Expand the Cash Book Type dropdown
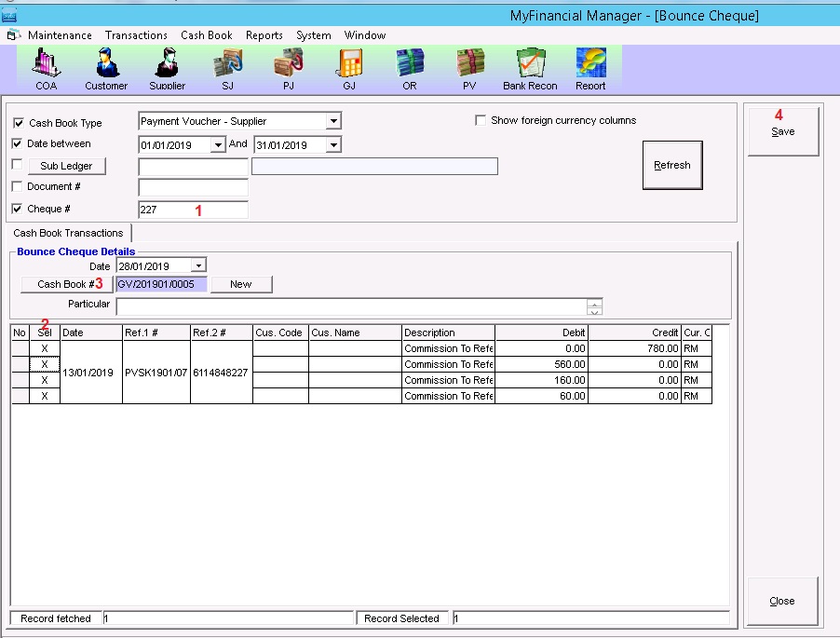Viewport: 840px width, 638px height. tap(333, 121)
